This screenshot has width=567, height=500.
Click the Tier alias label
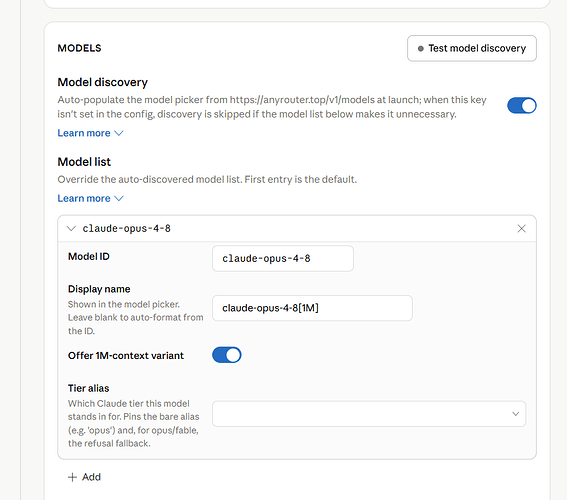click(89, 388)
